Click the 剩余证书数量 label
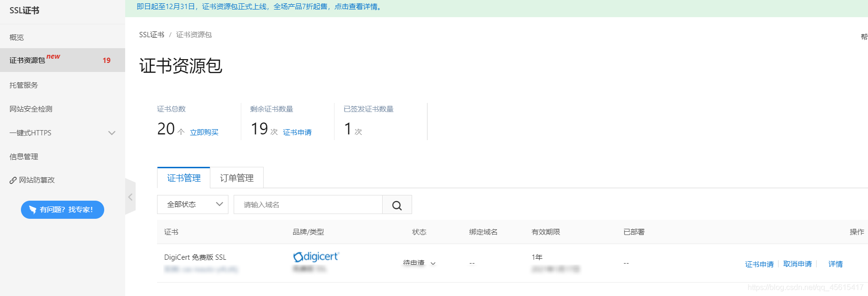This screenshot has width=868, height=296. (271, 109)
